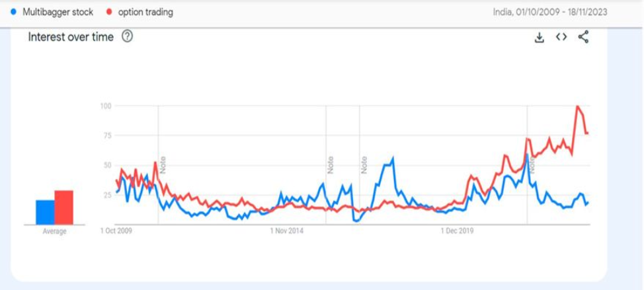The image size is (644, 290).
Task: Open the help icon beside Interest over time
Action: [x=128, y=37]
